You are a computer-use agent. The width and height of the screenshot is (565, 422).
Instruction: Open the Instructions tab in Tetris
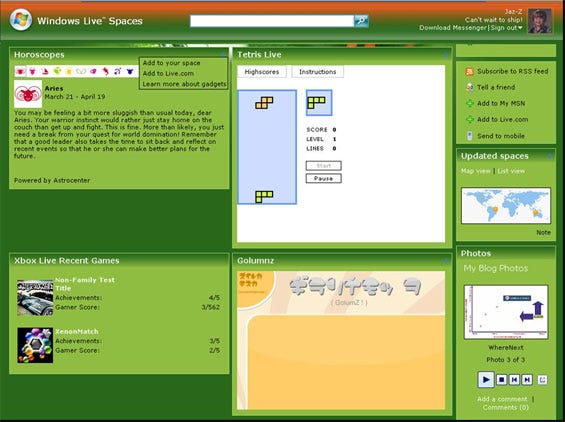click(317, 72)
